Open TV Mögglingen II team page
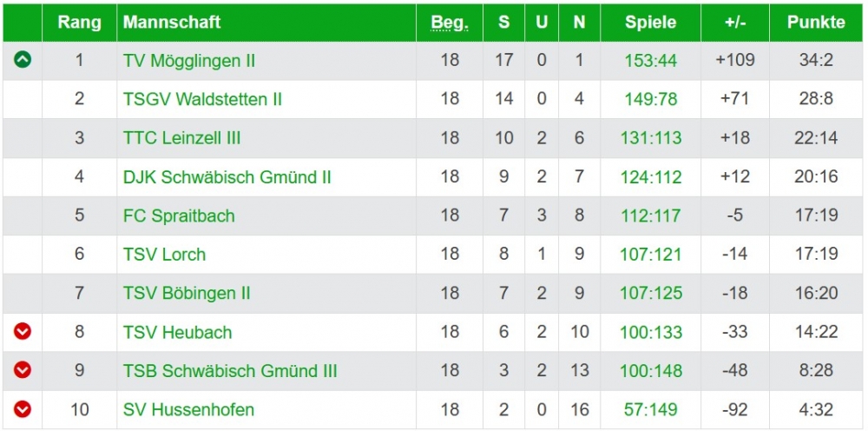868x431 pixels. click(x=188, y=61)
